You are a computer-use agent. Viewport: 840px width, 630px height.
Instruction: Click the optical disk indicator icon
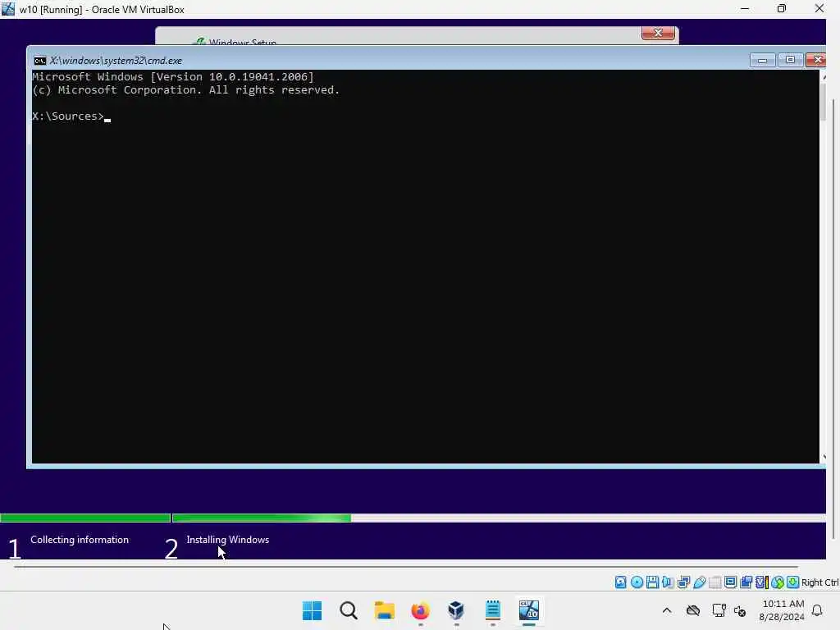point(637,582)
